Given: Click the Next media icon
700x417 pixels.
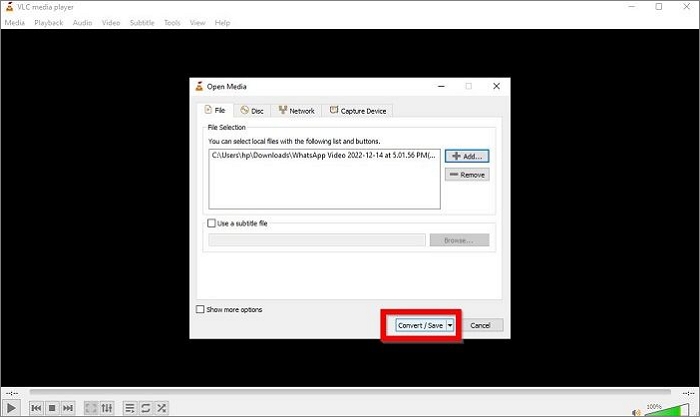Looking at the screenshot, I should click(68, 408).
